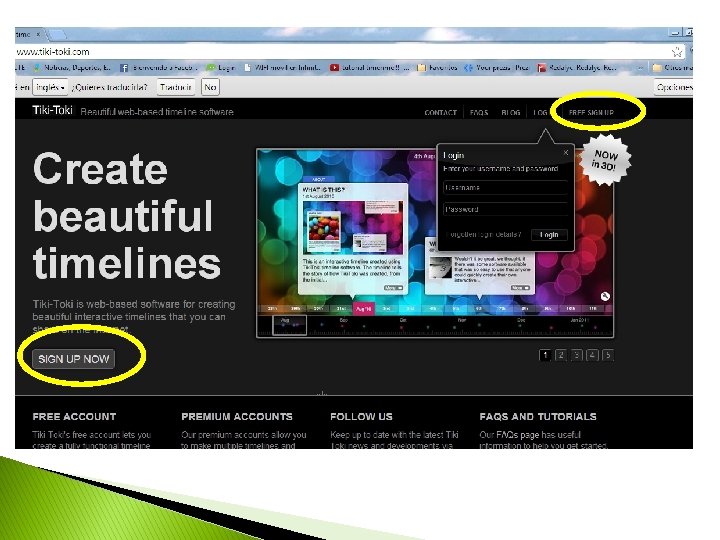The height and width of the screenshot is (540, 720).
Task: Open the Your prezis Prezi bookmark
Action: [x=496, y=68]
